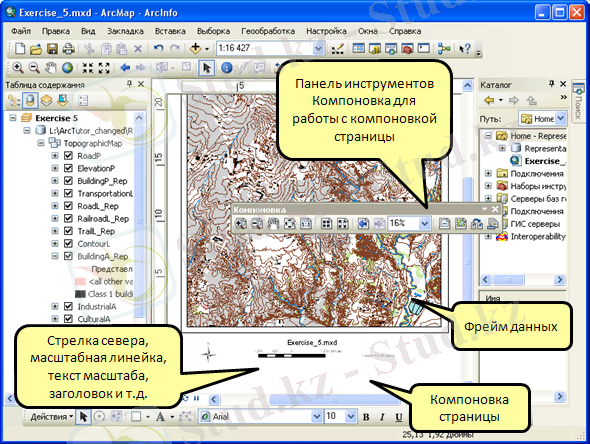590x444 pixels.
Task: Zoom to Full Extent with globe icon
Action: click(67, 68)
